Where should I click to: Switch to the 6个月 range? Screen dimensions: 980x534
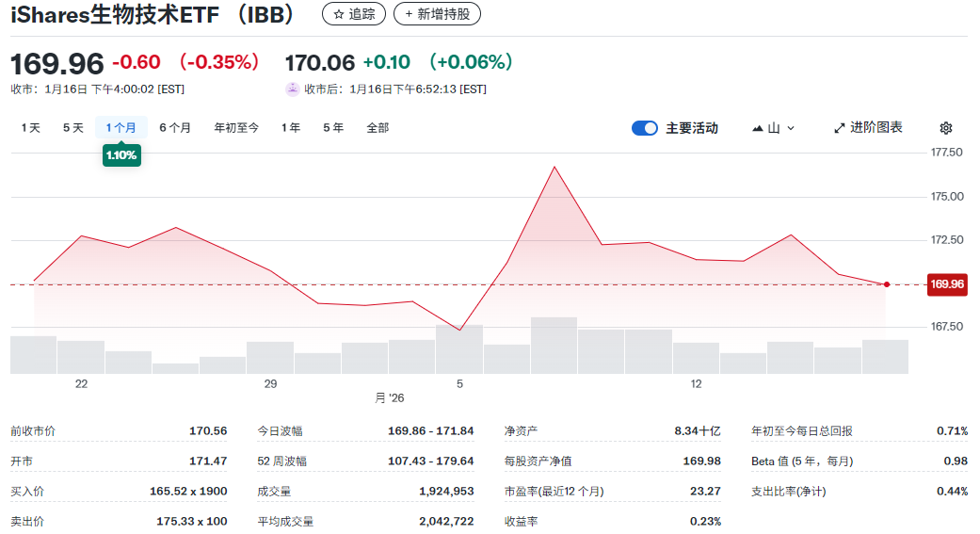[175, 127]
